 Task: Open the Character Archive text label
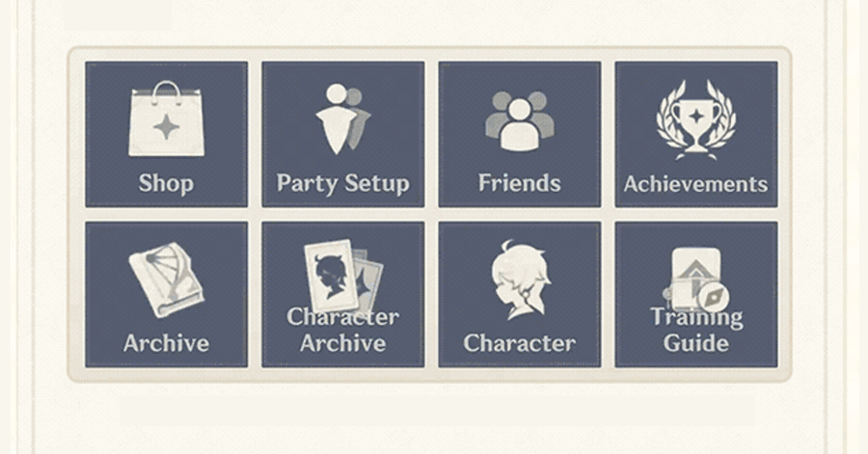tap(342, 330)
